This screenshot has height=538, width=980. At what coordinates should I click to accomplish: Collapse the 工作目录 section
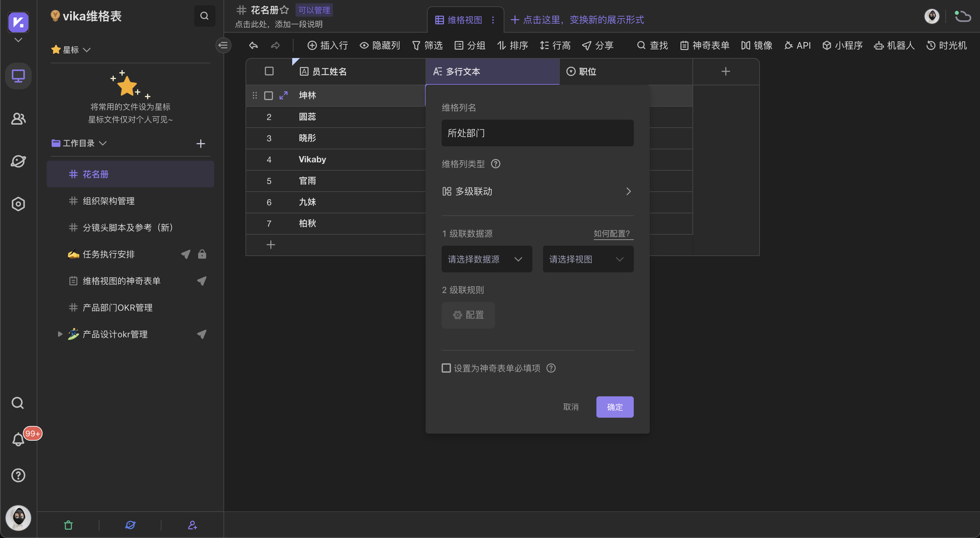pos(103,143)
